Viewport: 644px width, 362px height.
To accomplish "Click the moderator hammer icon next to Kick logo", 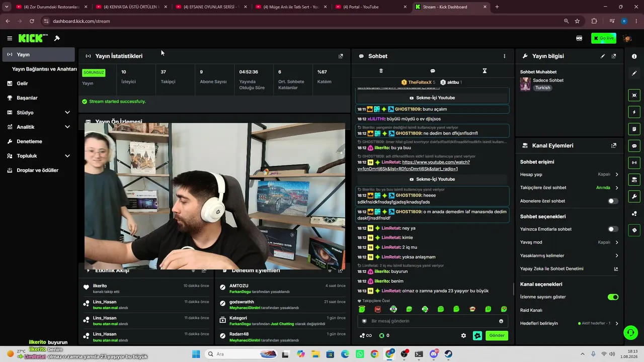I will click(x=57, y=38).
